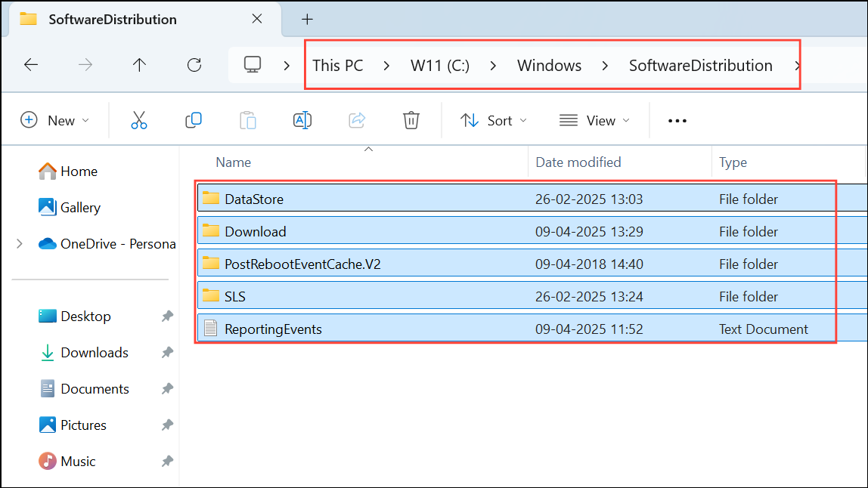Expand the OneDrive - Personal tree item

18,243
